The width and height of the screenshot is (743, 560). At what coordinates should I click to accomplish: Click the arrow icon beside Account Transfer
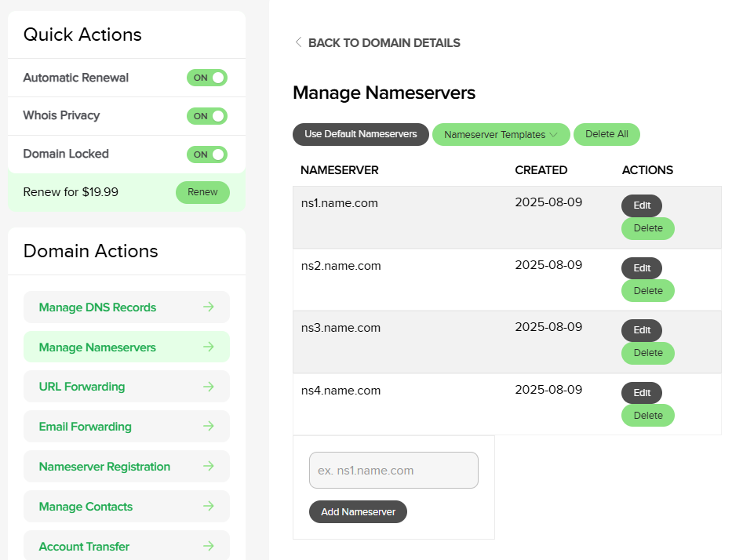(x=209, y=546)
